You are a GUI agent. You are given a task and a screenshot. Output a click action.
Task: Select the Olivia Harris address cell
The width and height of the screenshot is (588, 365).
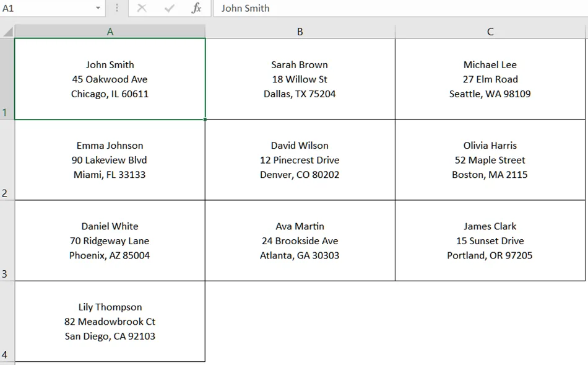point(490,160)
